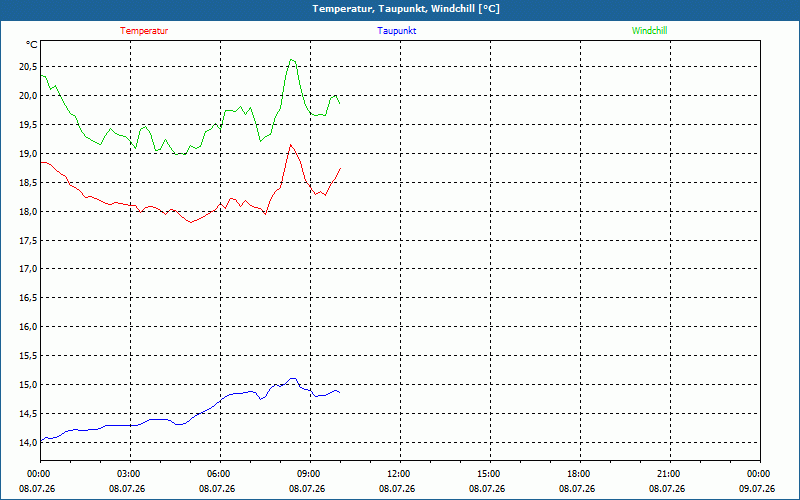Image resolution: width=800 pixels, height=500 pixels.
Task: Select the 18:00 time axis label
Action: [580, 474]
